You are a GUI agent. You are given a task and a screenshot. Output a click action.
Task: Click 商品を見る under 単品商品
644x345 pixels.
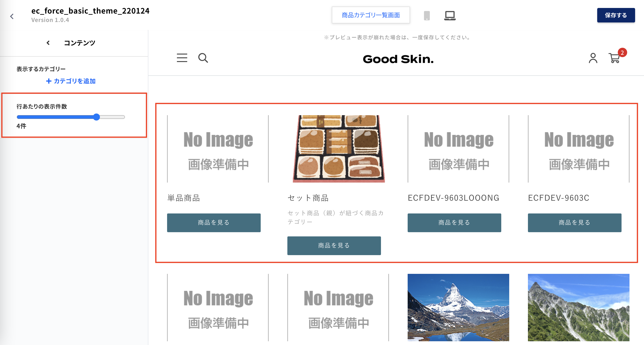(x=214, y=223)
